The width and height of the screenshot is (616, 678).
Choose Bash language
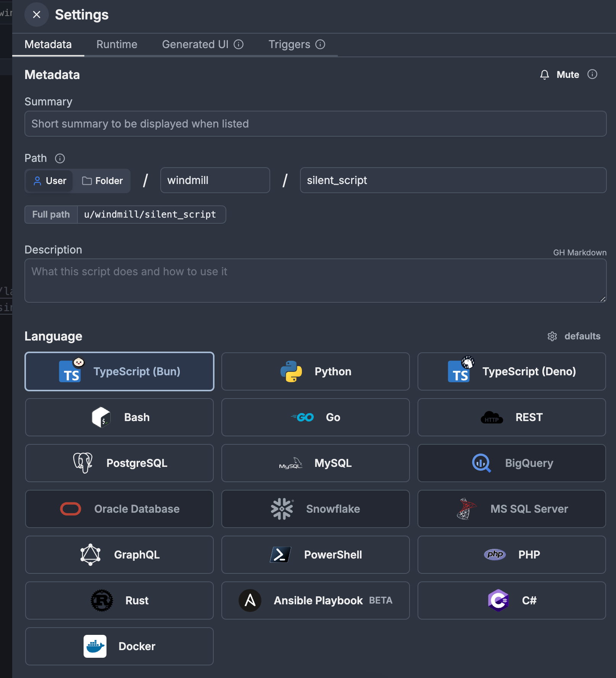[119, 417]
